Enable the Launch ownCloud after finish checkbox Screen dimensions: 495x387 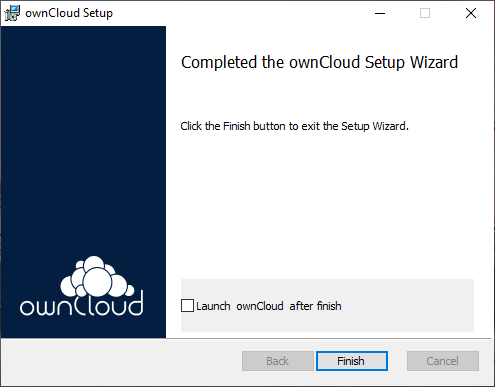click(187, 305)
